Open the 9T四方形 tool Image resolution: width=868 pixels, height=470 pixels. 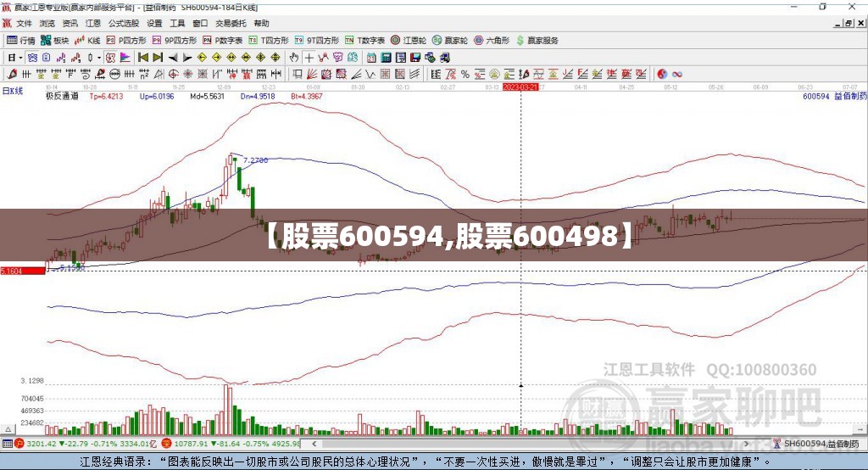click(x=317, y=41)
